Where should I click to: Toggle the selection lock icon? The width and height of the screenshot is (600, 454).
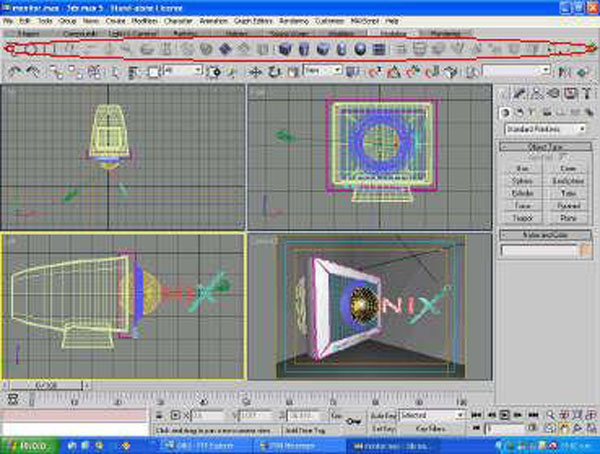tap(160, 415)
